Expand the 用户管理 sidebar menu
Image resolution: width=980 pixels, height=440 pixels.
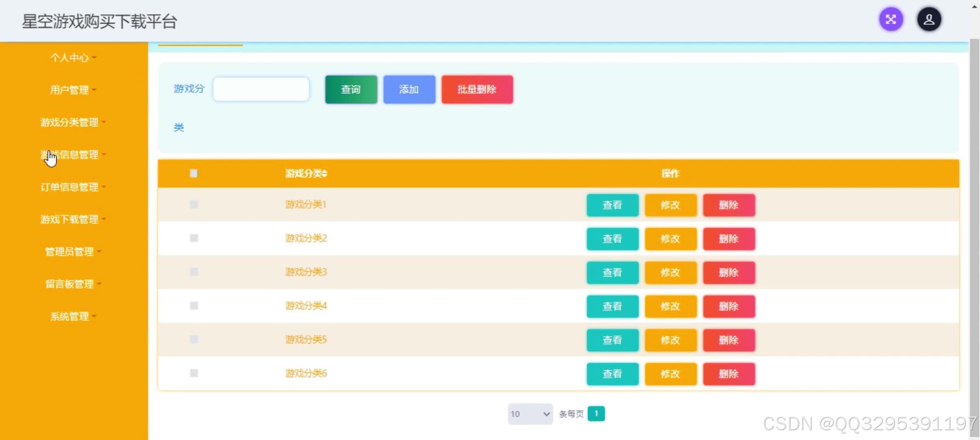pos(73,90)
